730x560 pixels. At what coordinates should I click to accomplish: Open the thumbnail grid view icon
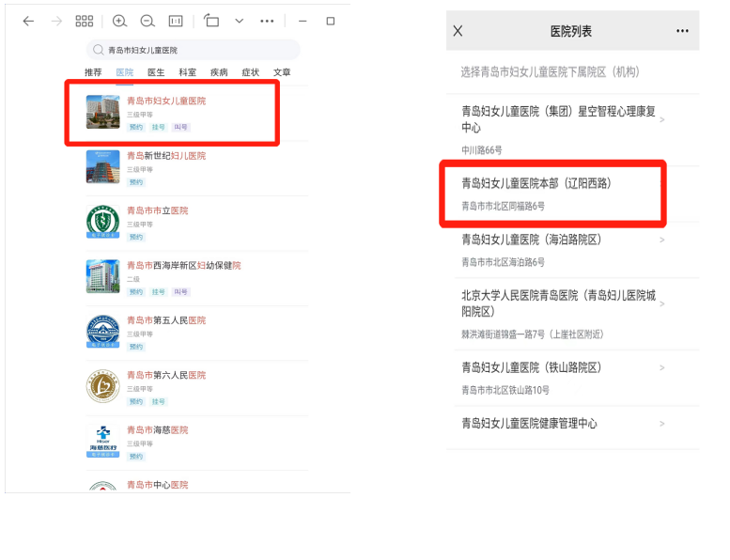coord(84,21)
